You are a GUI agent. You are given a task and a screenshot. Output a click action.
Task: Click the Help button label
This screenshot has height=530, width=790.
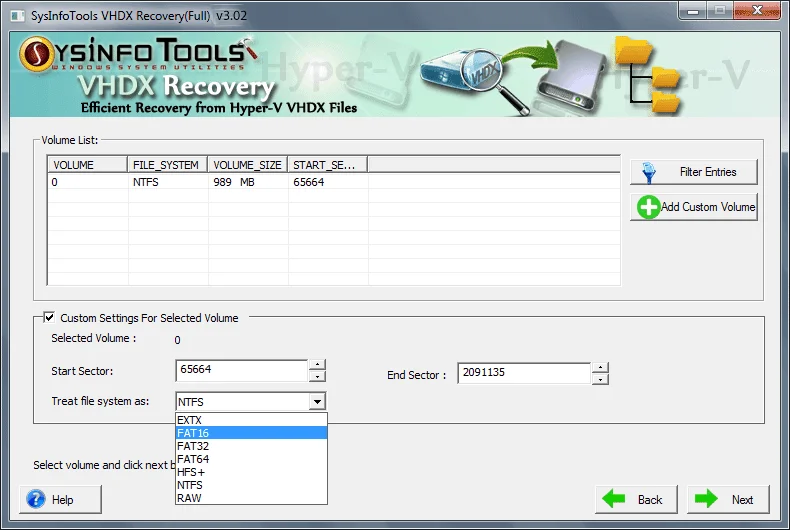(x=62, y=500)
